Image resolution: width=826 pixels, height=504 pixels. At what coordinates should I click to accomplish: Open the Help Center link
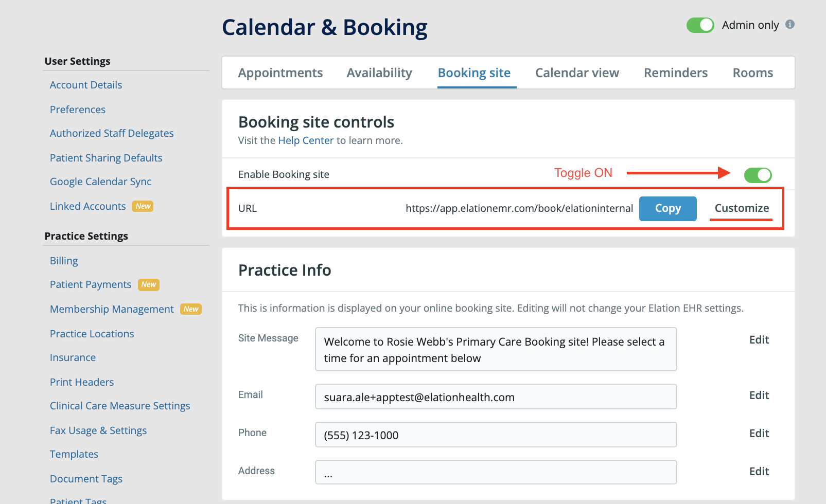[x=306, y=140]
